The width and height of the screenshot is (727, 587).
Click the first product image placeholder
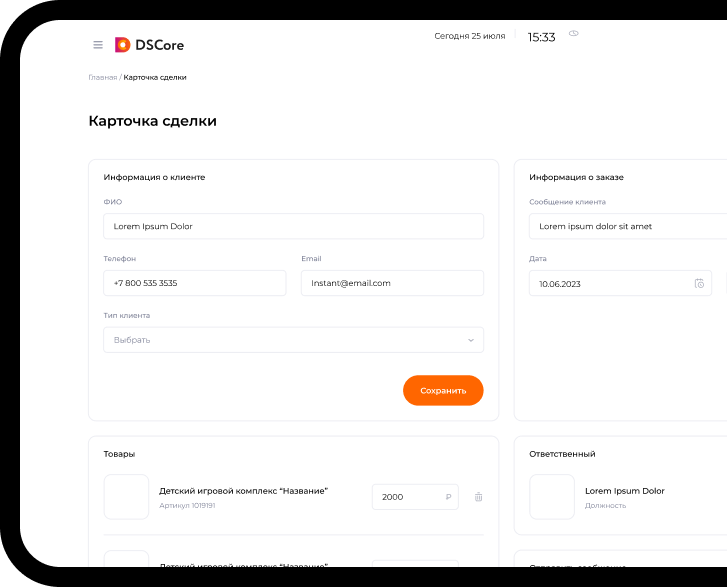coord(126,497)
